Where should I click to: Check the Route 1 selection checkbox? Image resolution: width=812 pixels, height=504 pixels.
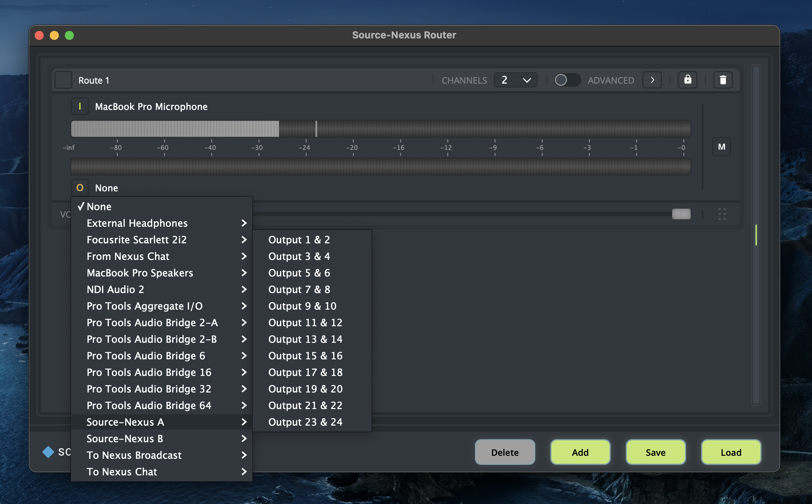click(63, 80)
